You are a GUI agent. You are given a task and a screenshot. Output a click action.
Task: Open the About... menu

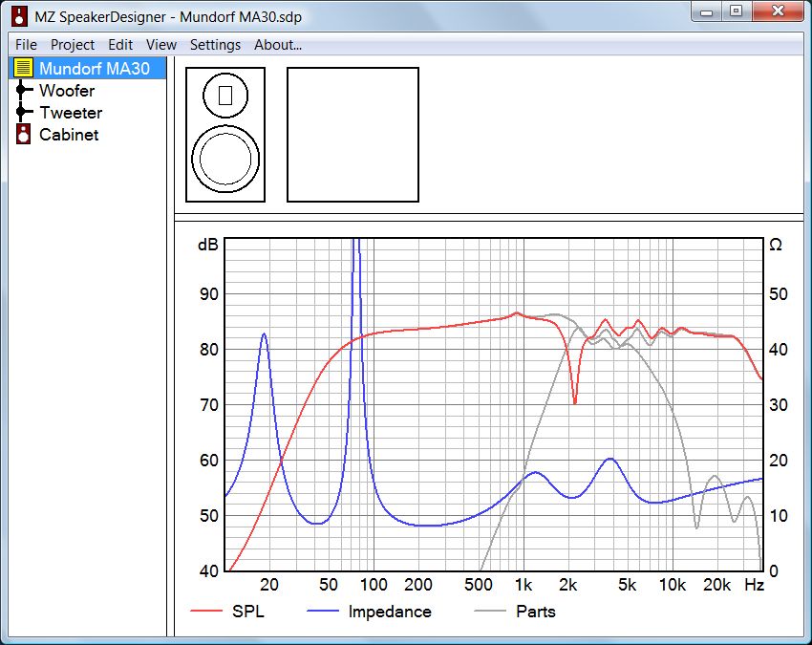[278, 45]
